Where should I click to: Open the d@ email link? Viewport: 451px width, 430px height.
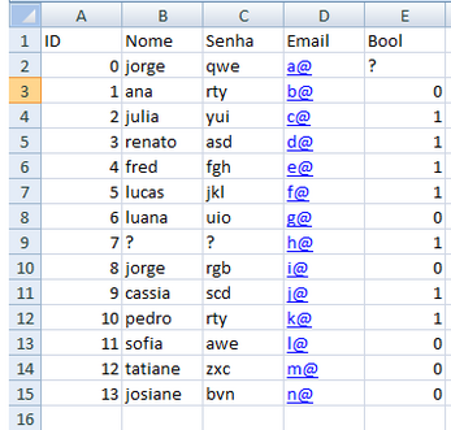pos(300,142)
